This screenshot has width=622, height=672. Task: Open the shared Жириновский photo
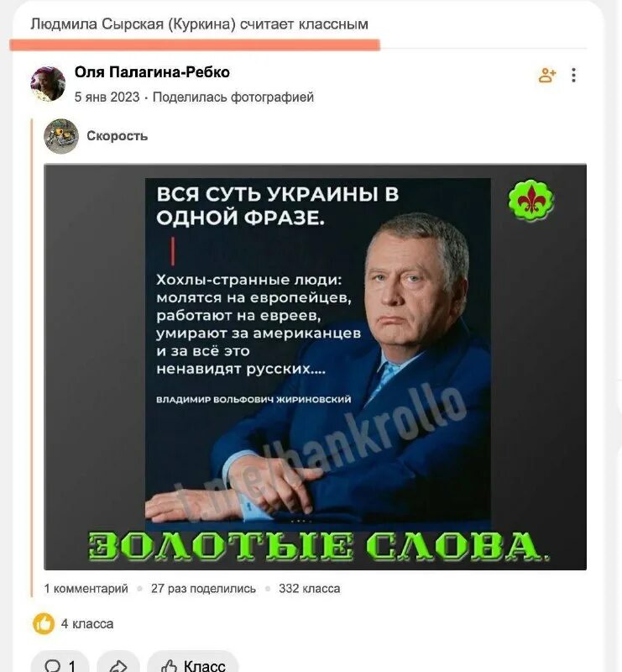click(316, 367)
